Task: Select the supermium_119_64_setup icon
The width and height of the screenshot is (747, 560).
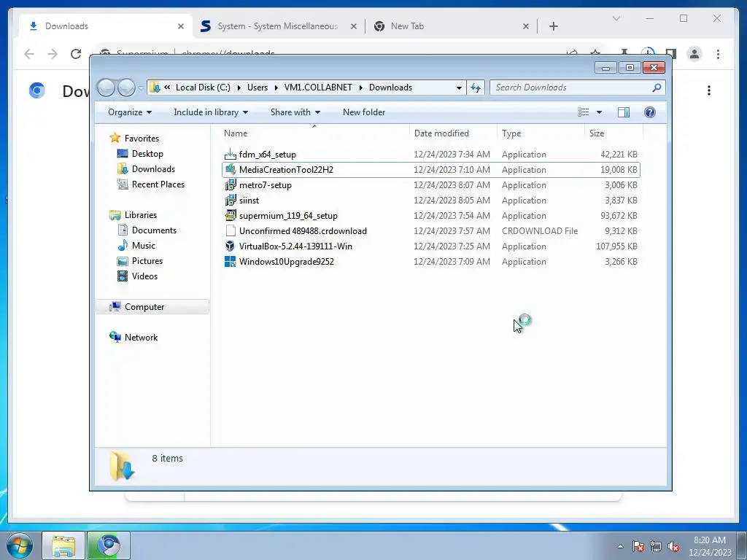Action: [x=230, y=215]
